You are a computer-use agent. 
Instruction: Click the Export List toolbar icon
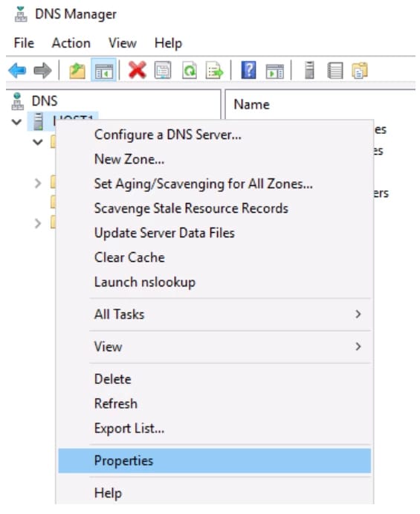click(x=215, y=70)
